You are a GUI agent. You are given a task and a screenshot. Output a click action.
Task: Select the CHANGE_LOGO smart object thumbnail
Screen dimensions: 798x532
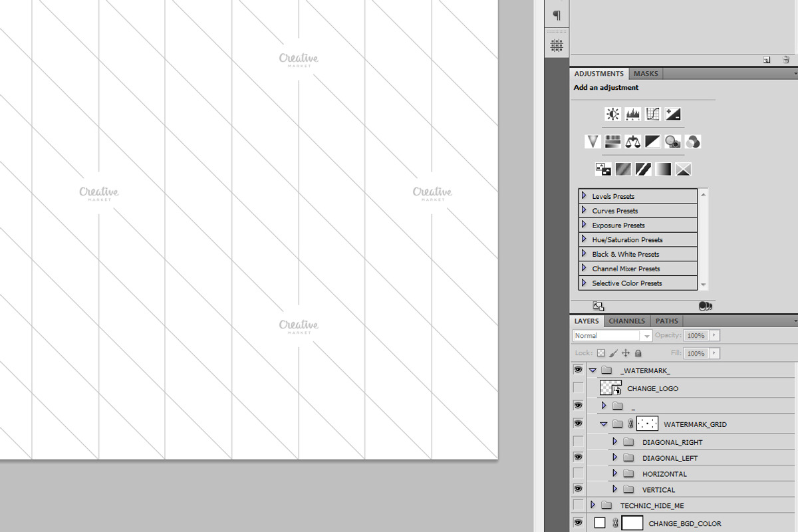[x=610, y=388]
